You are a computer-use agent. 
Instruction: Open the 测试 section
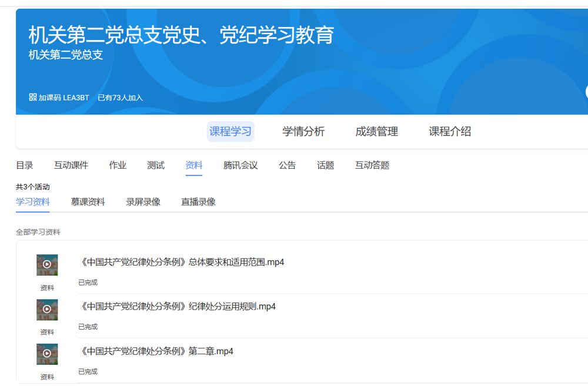pyautogui.click(x=156, y=166)
